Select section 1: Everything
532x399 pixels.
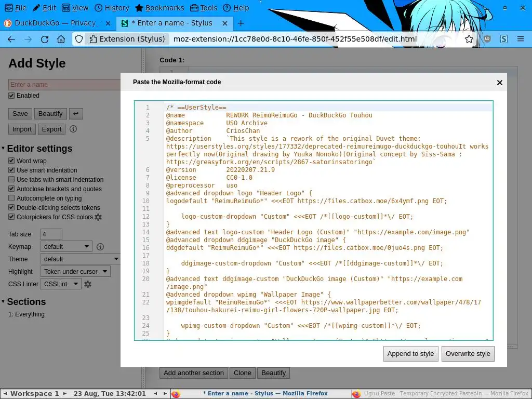[x=26, y=314]
